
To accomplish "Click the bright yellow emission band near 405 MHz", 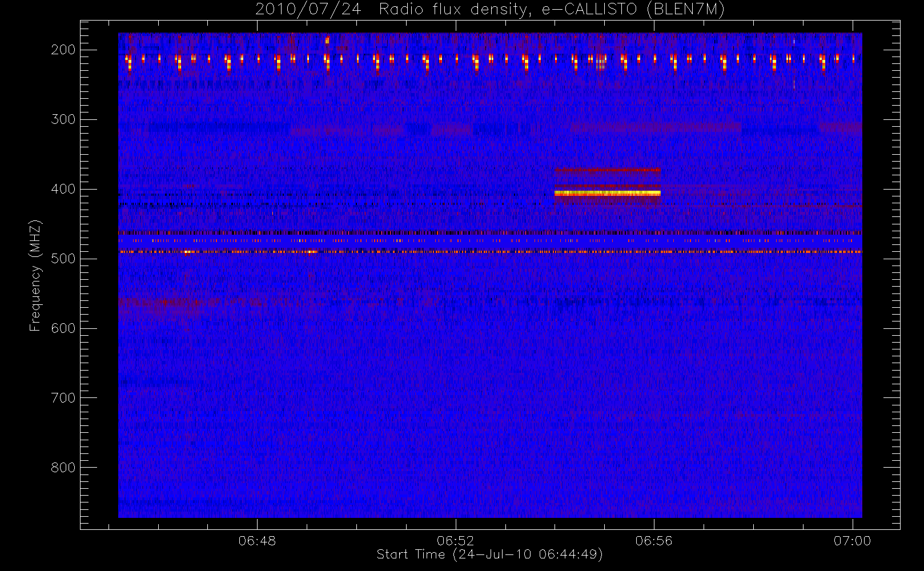I will click(x=608, y=193).
